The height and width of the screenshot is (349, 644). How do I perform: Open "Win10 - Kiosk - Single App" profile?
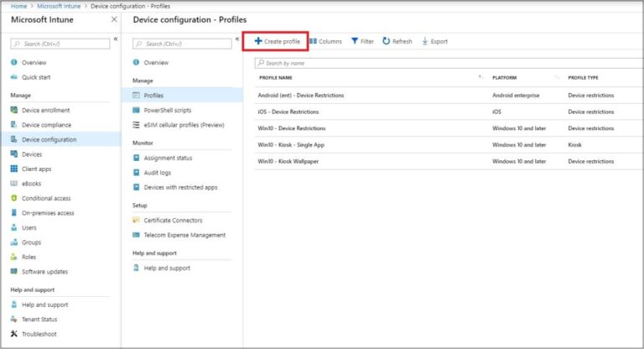coord(291,144)
